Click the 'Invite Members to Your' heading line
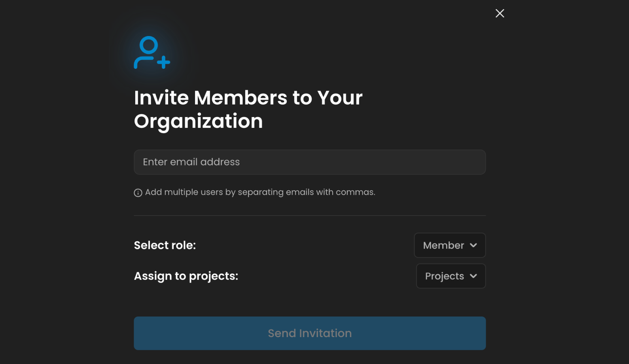The width and height of the screenshot is (629, 364). [x=248, y=98]
